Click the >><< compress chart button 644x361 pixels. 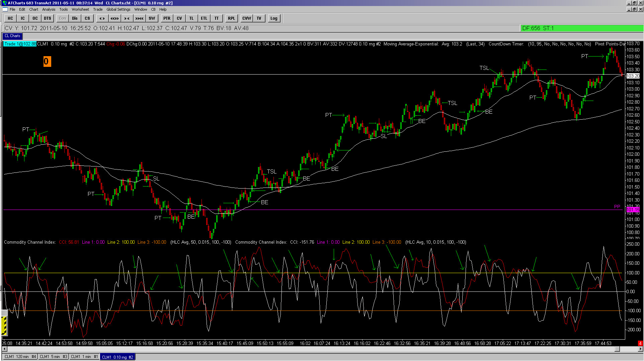[x=139, y=18]
